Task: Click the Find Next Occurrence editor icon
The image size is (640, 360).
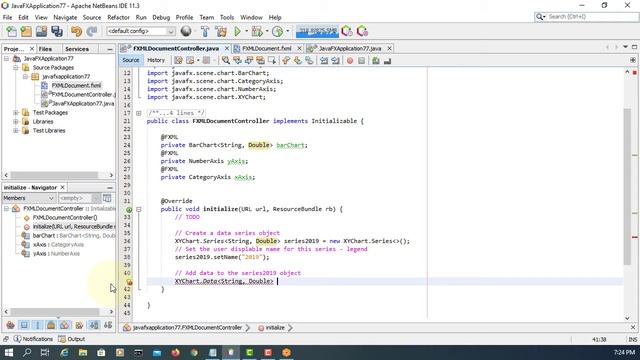Action: pyautogui.click(x=249, y=60)
